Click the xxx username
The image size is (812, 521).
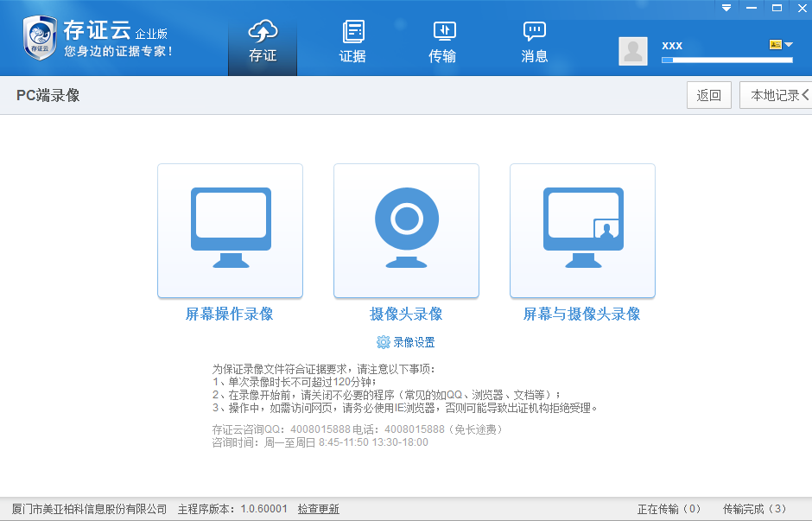(672, 46)
